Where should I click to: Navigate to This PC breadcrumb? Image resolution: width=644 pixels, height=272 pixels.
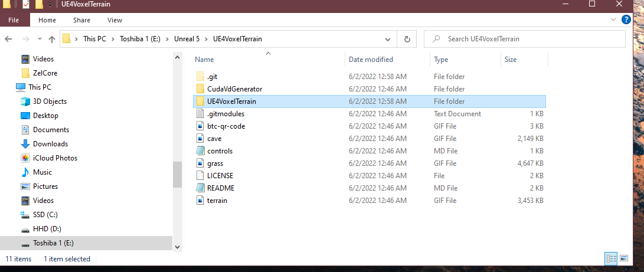coord(94,39)
